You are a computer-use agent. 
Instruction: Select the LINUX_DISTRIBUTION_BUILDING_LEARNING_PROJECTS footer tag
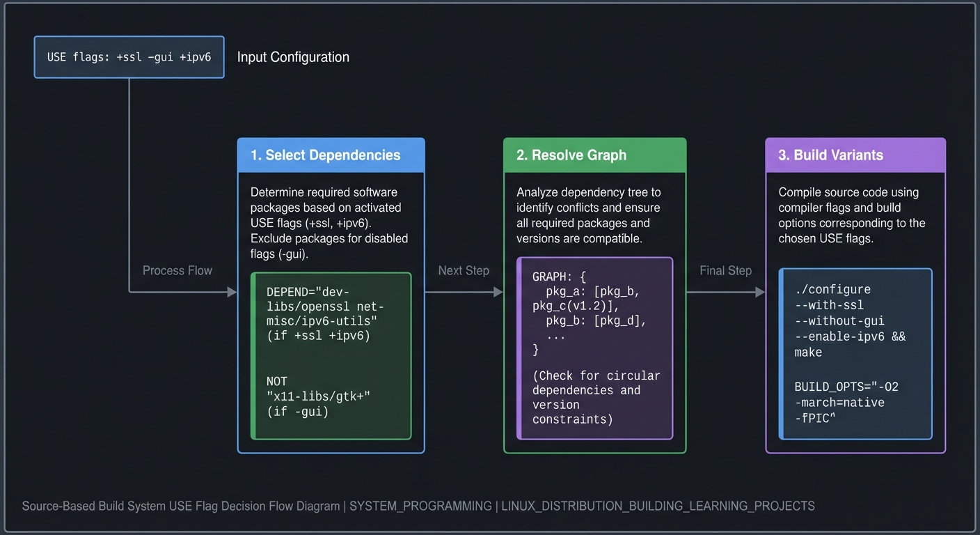(x=656, y=506)
